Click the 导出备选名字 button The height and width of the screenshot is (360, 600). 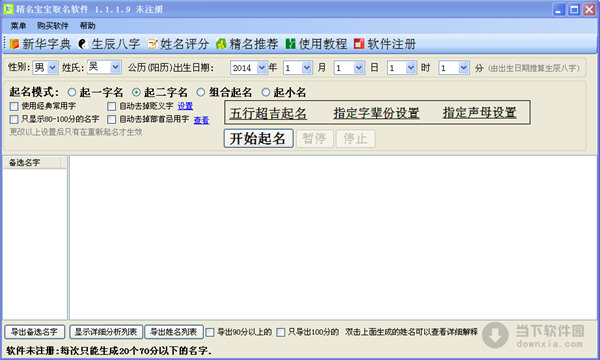(x=34, y=332)
